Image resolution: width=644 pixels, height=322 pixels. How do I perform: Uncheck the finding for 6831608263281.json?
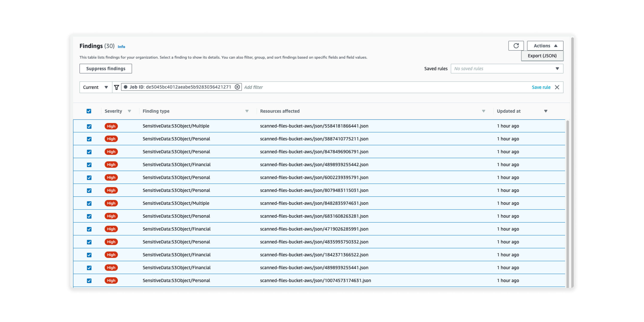[x=89, y=216]
